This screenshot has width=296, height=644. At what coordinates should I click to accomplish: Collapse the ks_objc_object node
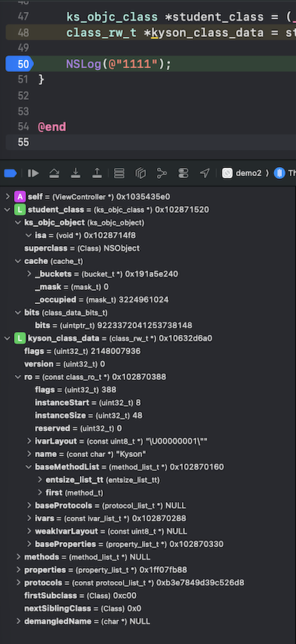click(18, 223)
